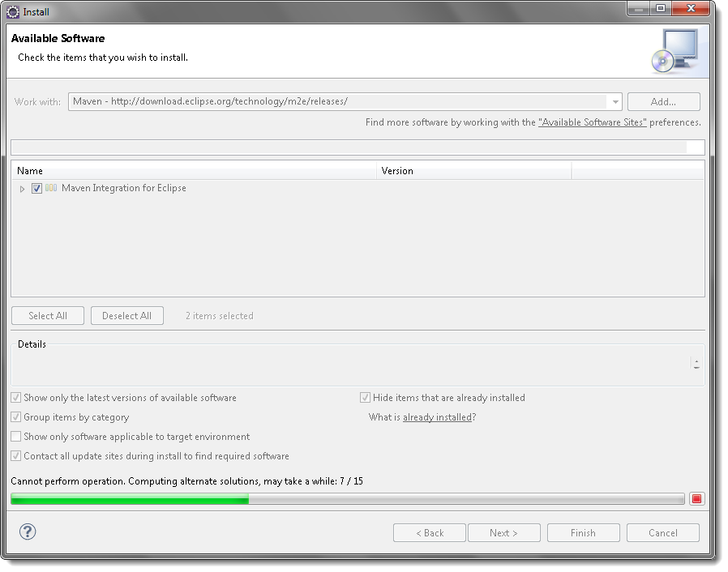Close the Install dialog window
Image resolution: width=728 pixels, height=572 pixels.
click(x=691, y=8)
